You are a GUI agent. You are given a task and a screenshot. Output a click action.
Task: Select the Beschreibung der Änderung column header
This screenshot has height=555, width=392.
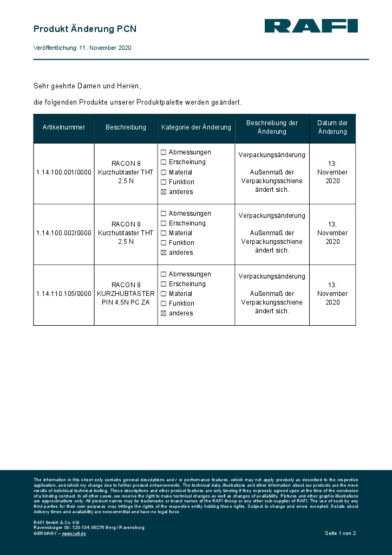pyautogui.click(x=272, y=127)
